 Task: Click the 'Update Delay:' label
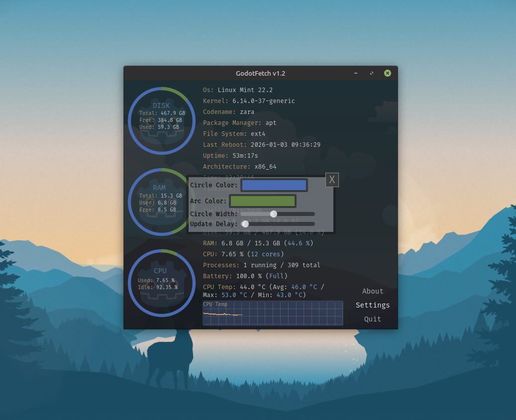click(214, 224)
